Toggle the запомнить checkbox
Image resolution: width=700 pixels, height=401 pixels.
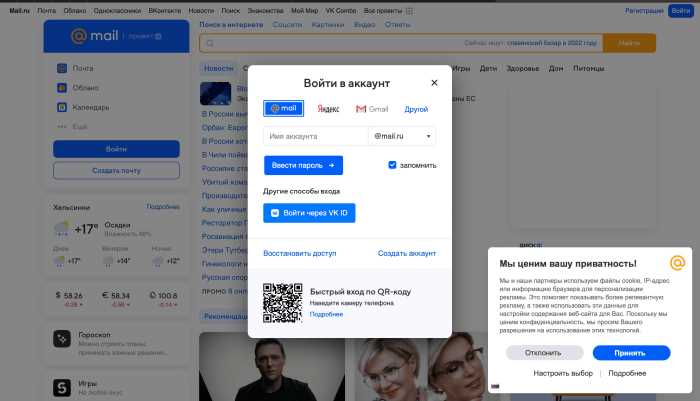[x=392, y=165]
